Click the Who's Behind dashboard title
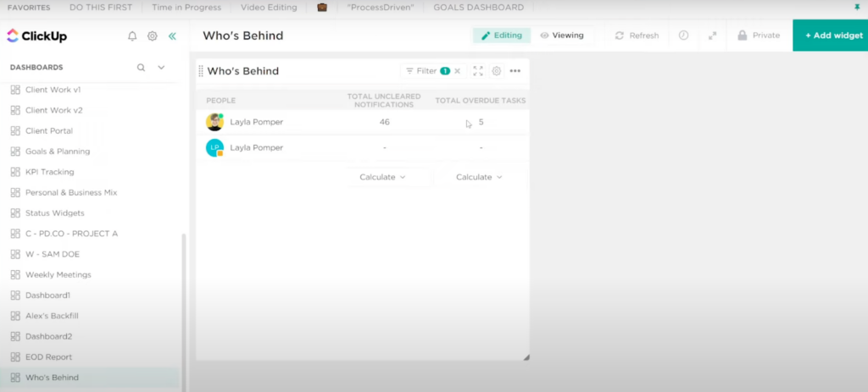The width and height of the screenshot is (868, 392). coord(243,36)
